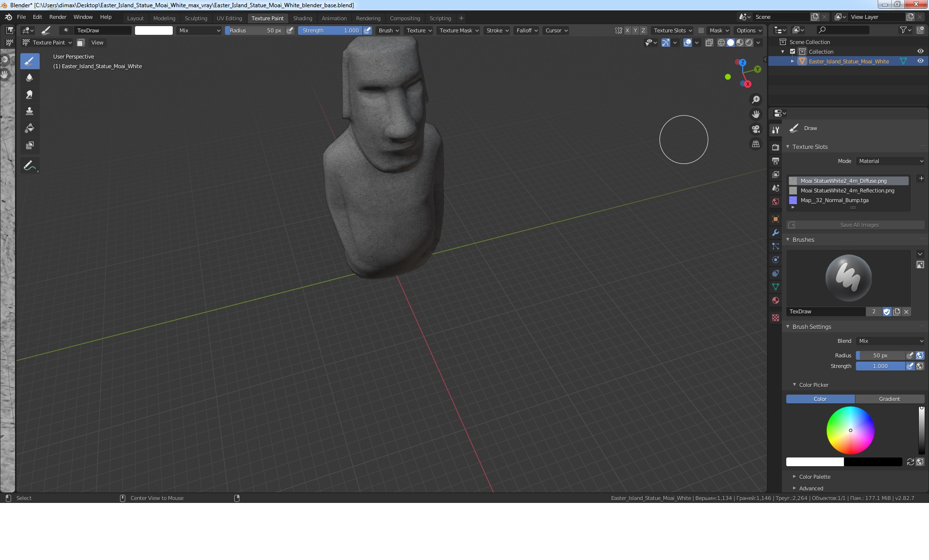This screenshot has height=560, width=929.
Task: Open the Render menu
Action: coord(58,17)
